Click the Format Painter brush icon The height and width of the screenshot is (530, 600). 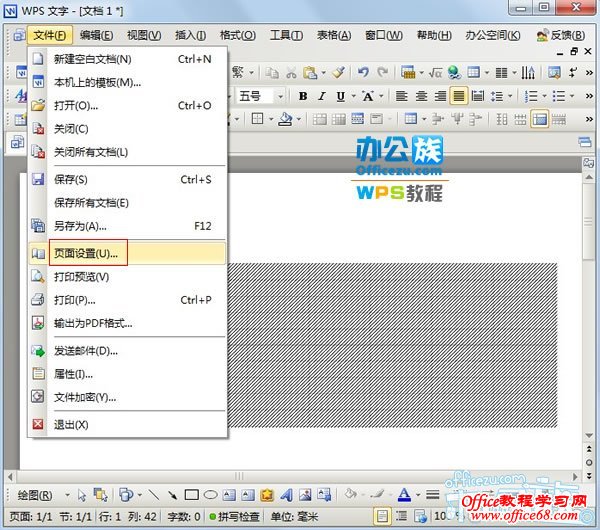[x=339, y=72]
